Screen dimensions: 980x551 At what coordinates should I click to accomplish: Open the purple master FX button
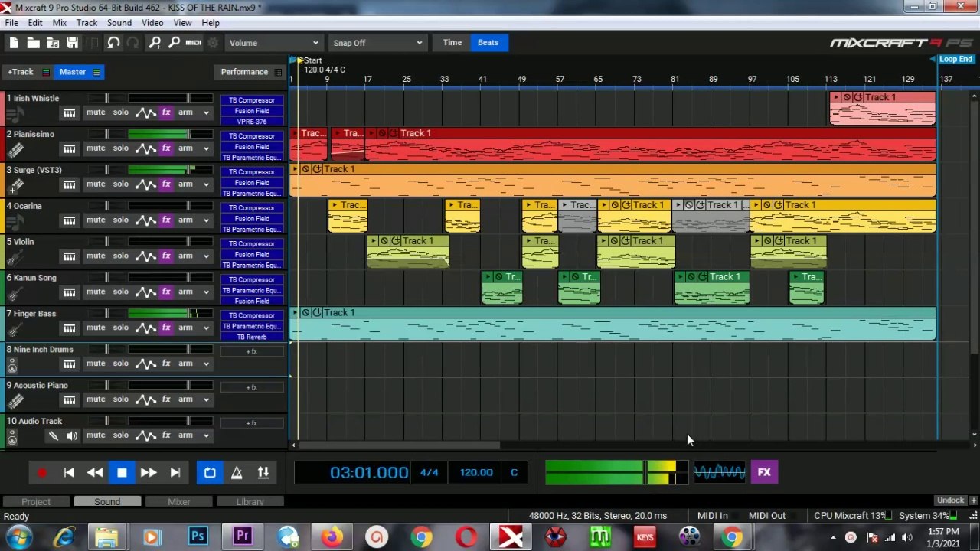[764, 473]
